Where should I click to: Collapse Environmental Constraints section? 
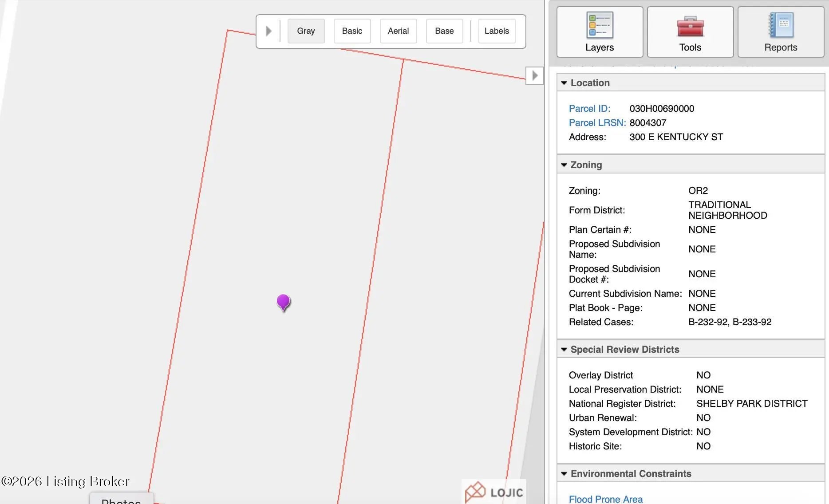pyautogui.click(x=564, y=474)
